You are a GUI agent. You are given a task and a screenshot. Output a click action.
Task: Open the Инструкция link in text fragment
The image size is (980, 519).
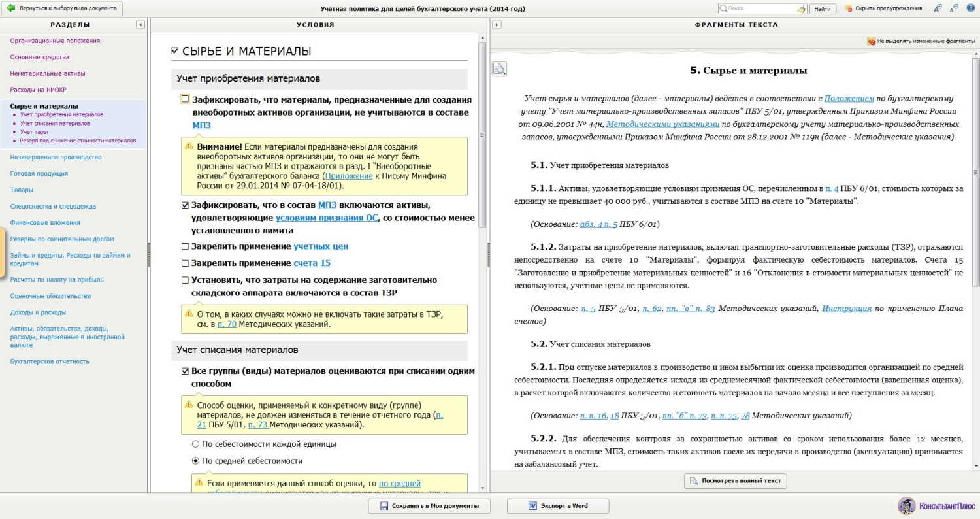[x=847, y=309]
